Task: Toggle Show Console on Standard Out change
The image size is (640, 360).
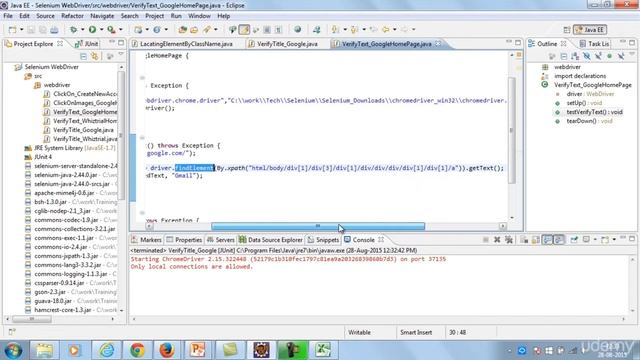Action: tap(547, 240)
